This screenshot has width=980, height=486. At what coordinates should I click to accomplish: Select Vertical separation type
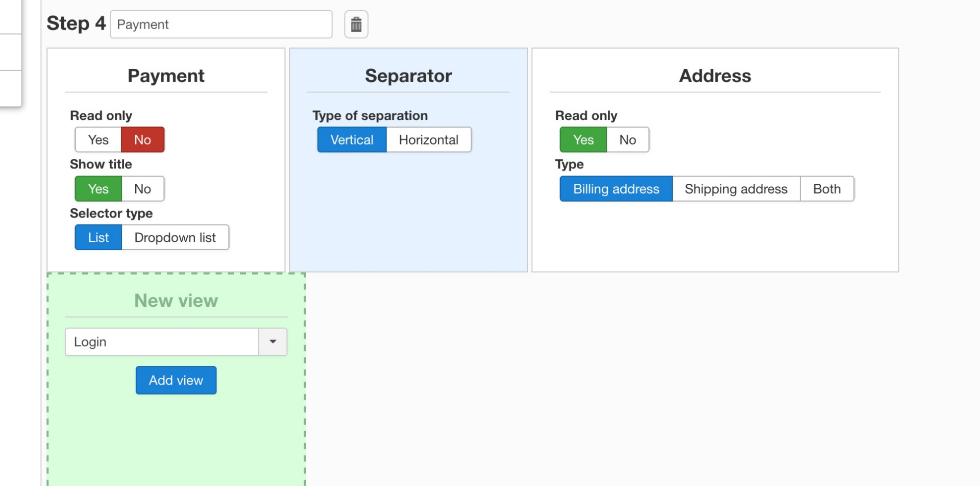click(352, 140)
